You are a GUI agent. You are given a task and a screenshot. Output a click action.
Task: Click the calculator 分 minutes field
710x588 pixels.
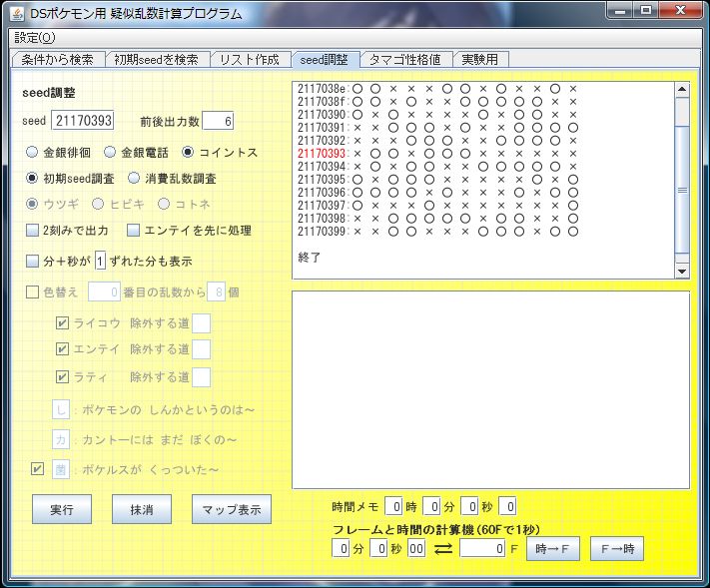(342, 549)
